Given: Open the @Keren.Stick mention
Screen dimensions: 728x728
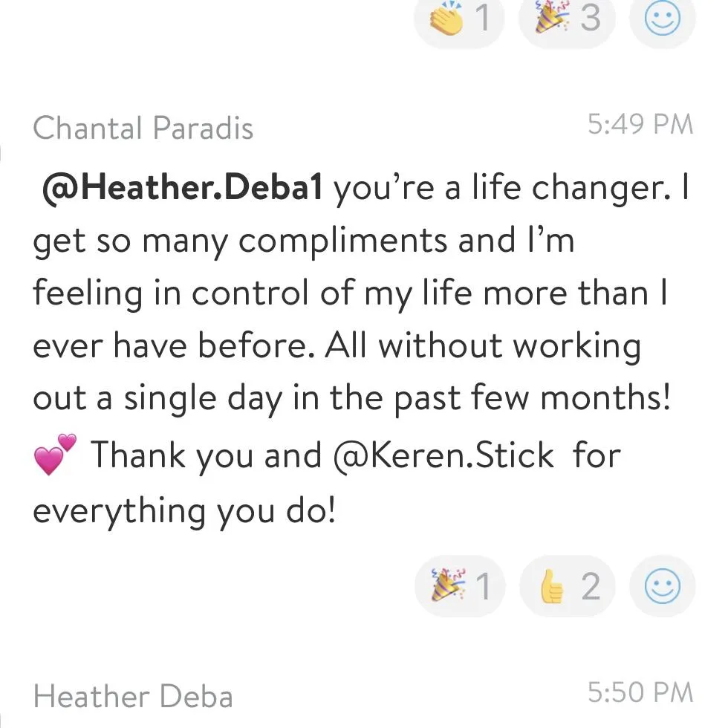Looking at the screenshot, I should click(443, 455).
